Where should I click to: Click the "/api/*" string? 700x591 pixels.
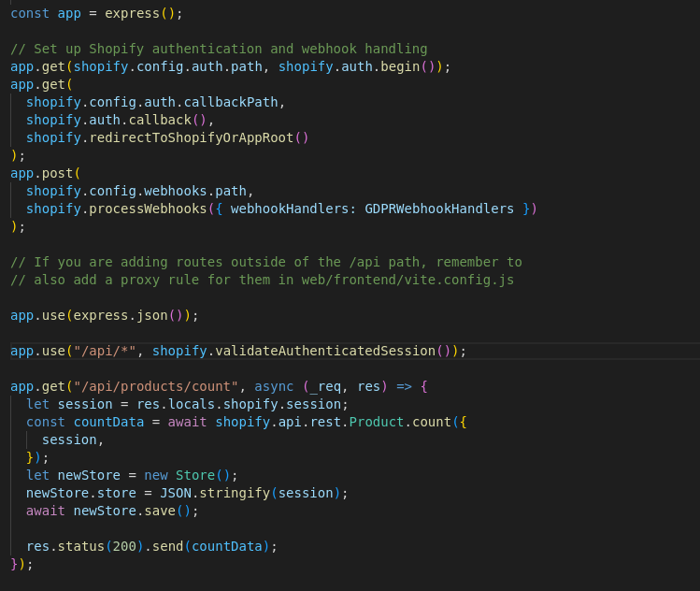105,351
